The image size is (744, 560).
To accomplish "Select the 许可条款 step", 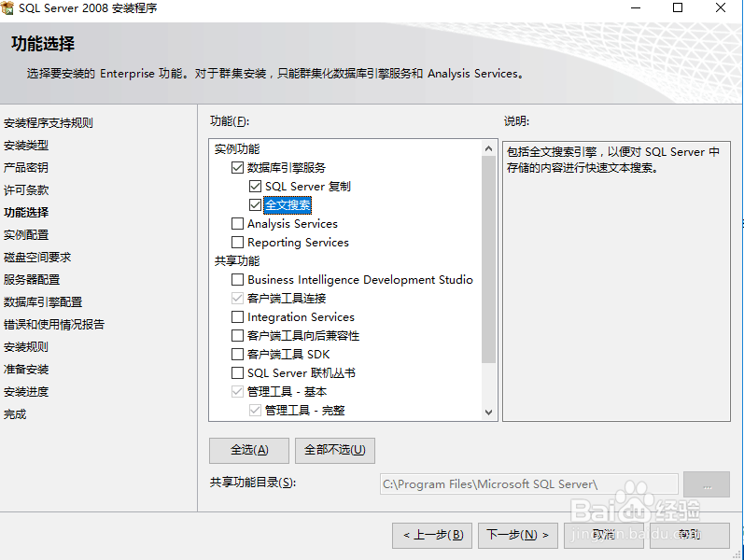I will pyautogui.click(x=26, y=190).
